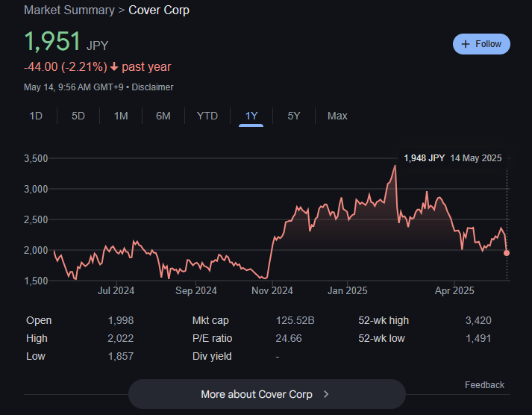Open the Market Summary breadcrumb link
The width and height of the screenshot is (532, 415).
pos(69,10)
